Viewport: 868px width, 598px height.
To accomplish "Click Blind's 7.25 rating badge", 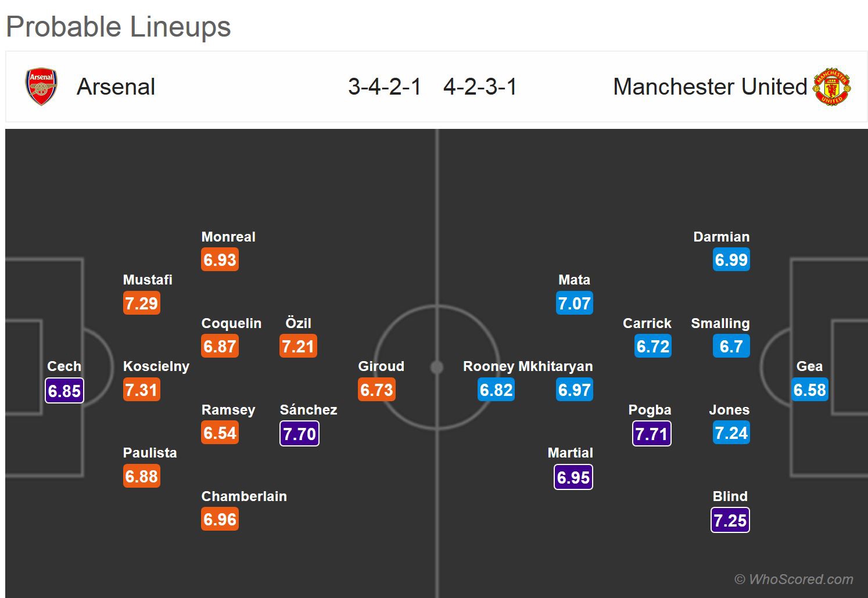I will click(730, 520).
